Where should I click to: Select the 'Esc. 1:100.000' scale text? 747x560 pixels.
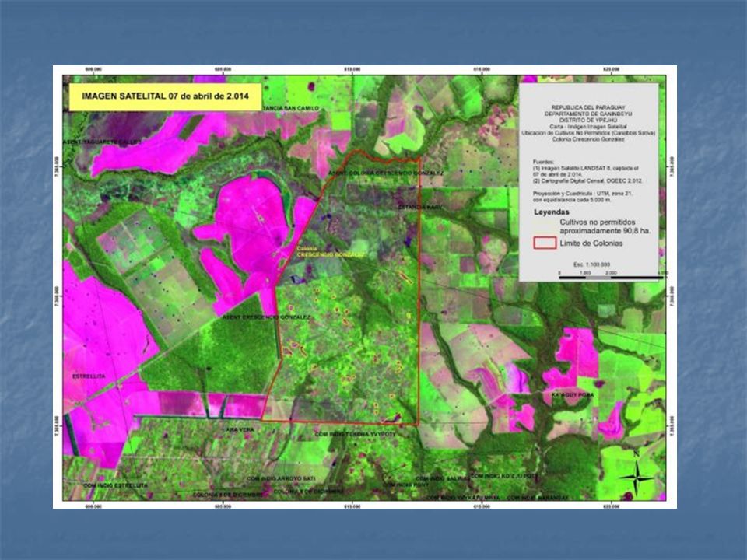tap(591, 264)
